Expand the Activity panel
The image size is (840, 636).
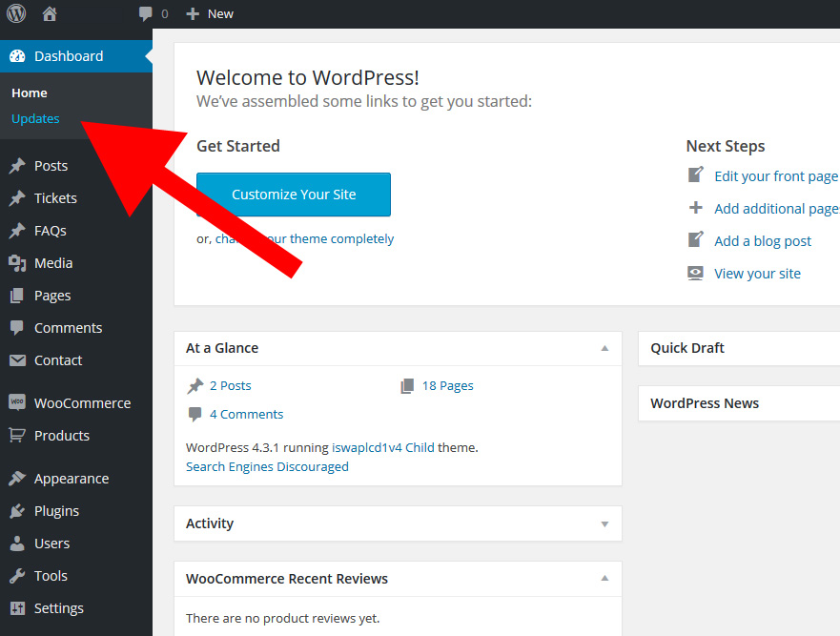click(x=604, y=523)
